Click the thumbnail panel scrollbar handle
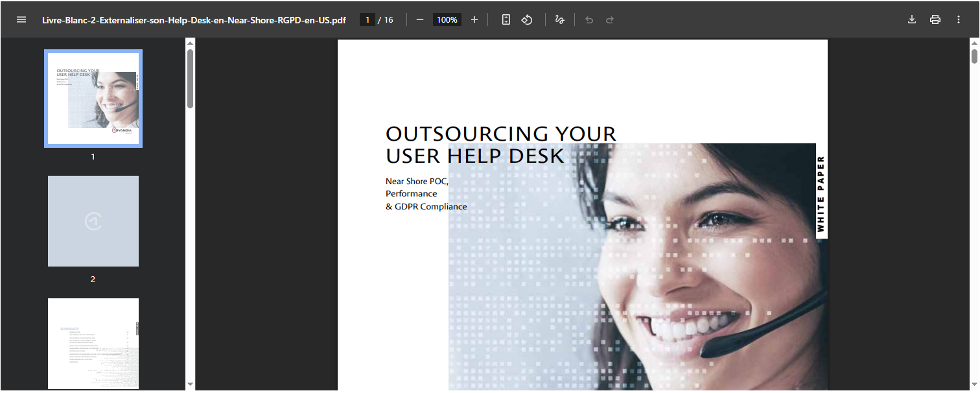 coord(190,78)
